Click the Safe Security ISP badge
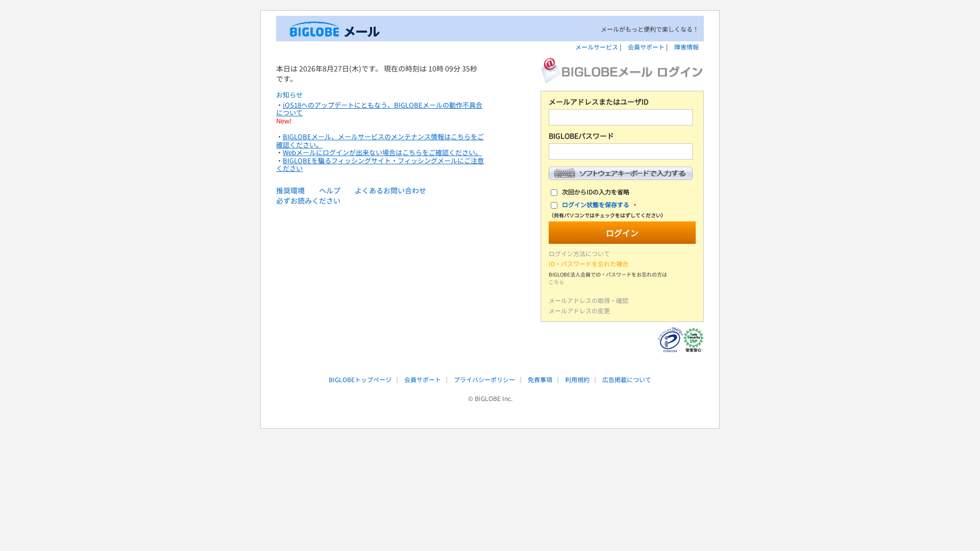The width and height of the screenshot is (980, 551). (694, 340)
